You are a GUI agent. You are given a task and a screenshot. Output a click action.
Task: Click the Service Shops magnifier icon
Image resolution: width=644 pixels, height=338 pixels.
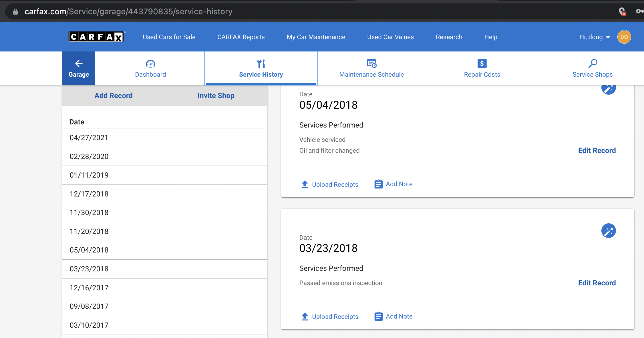tap(593, 63)
